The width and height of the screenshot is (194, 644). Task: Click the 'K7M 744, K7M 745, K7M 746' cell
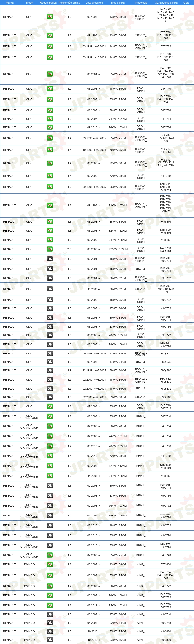click(x=166, y=187)
